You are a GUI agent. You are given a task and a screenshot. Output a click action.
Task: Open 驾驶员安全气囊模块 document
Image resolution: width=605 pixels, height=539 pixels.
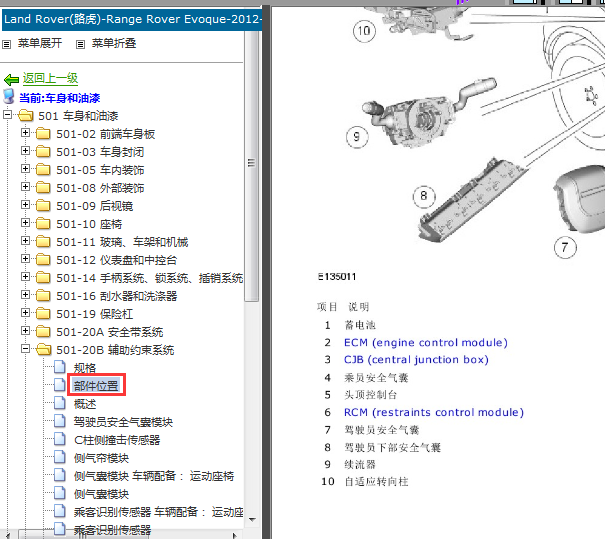[123, 422]
